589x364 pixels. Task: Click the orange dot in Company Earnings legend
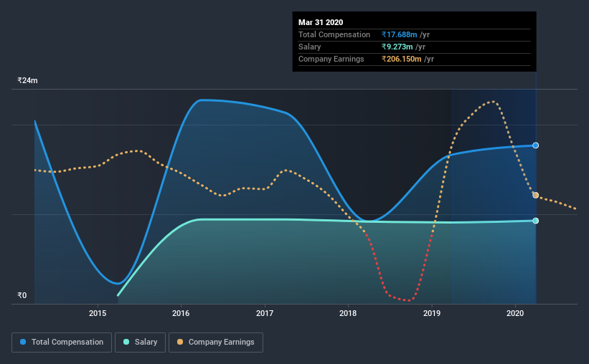[x=180, y=342]
